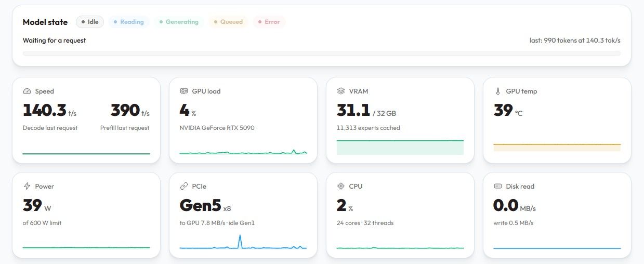Click the 390 t/s prefill speed value

pos(130,111)
